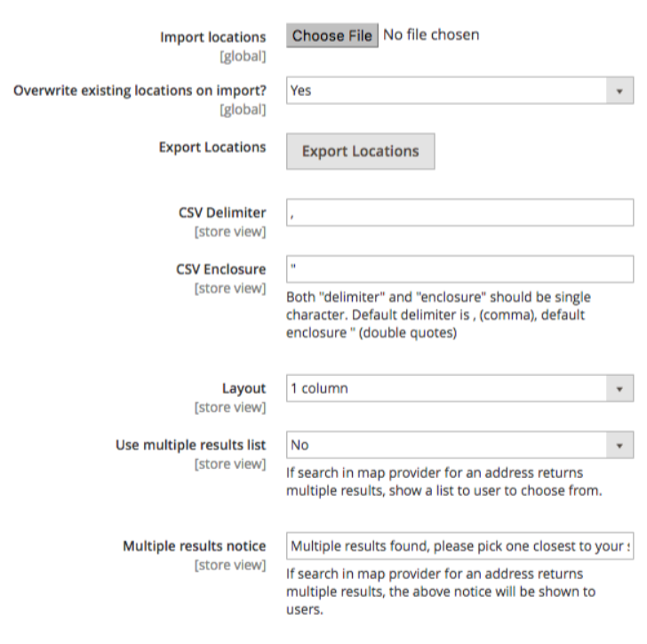This screenshot has width=647, height=644.
Task: Open the Overwrite existing locations dropdown
Action: [460, 91]
